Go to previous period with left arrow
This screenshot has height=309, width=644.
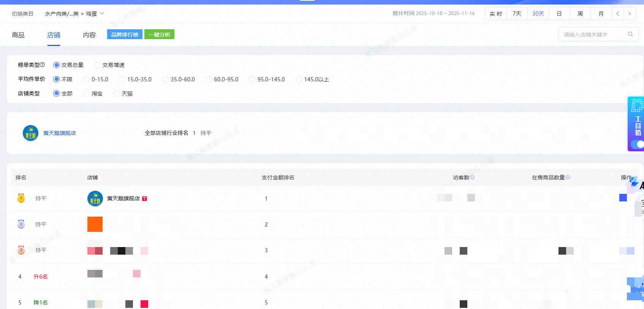coord(618,14)
